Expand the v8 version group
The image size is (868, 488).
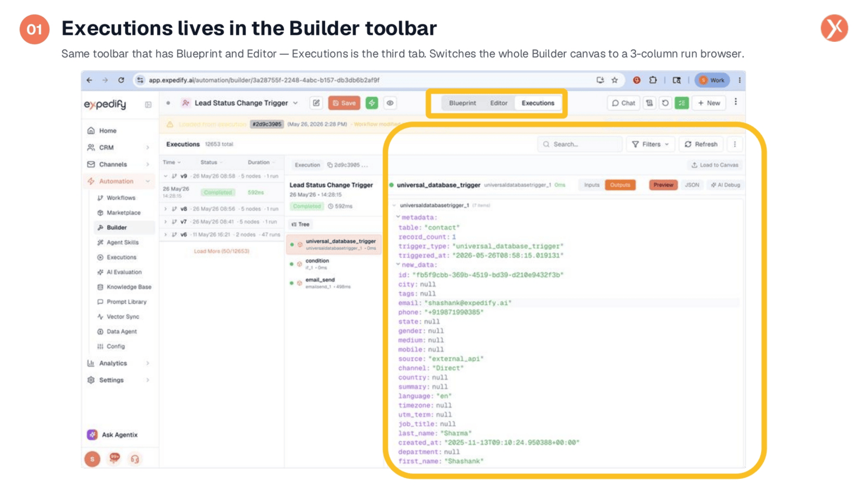[x=165, y=209]
